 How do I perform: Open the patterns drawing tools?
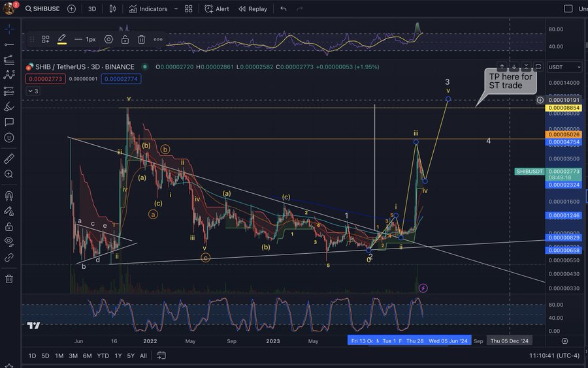(x=9, y=75)
